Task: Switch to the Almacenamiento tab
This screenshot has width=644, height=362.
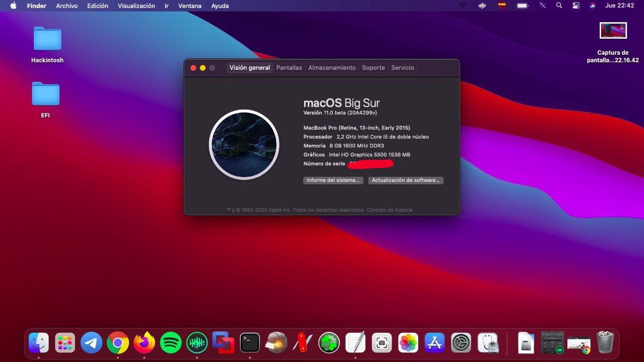Action: [x=332, y=68]
